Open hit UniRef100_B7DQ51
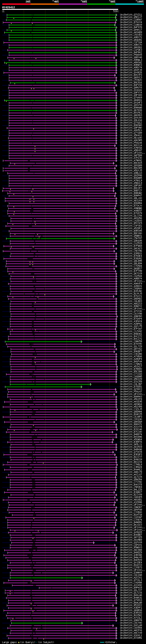Viewport: 146px width, 644px height. pos(131,387)
